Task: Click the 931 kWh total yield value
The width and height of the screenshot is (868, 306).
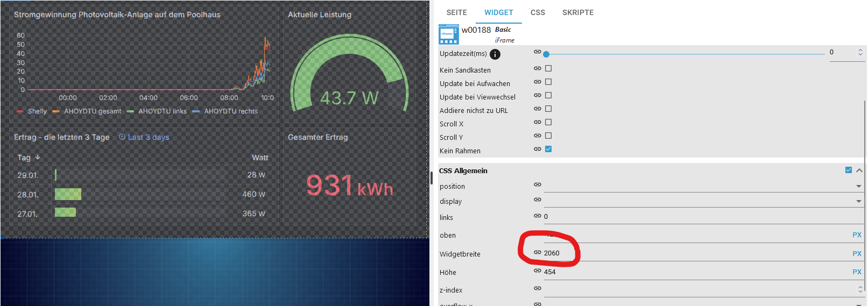Action: [x=350, y=186]
